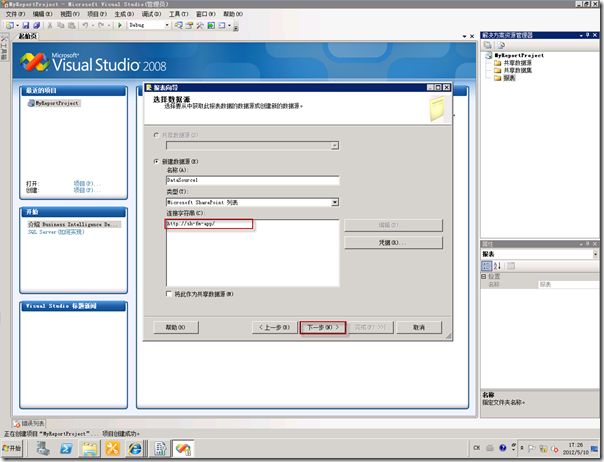Open the 工具 (Tools) menu
The image size is (604, 462).
(x=178, y=14)
